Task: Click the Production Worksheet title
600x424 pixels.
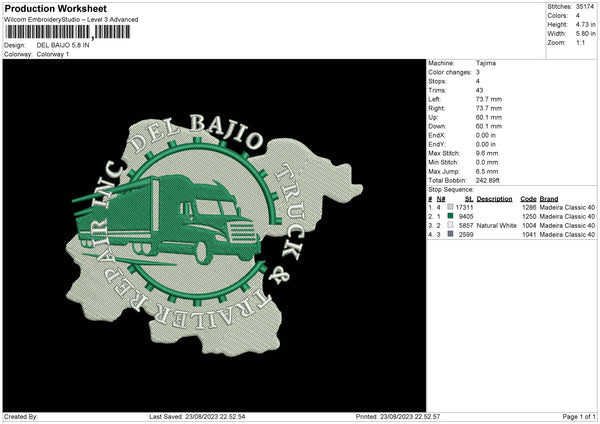Action: [x=55, y=8]
